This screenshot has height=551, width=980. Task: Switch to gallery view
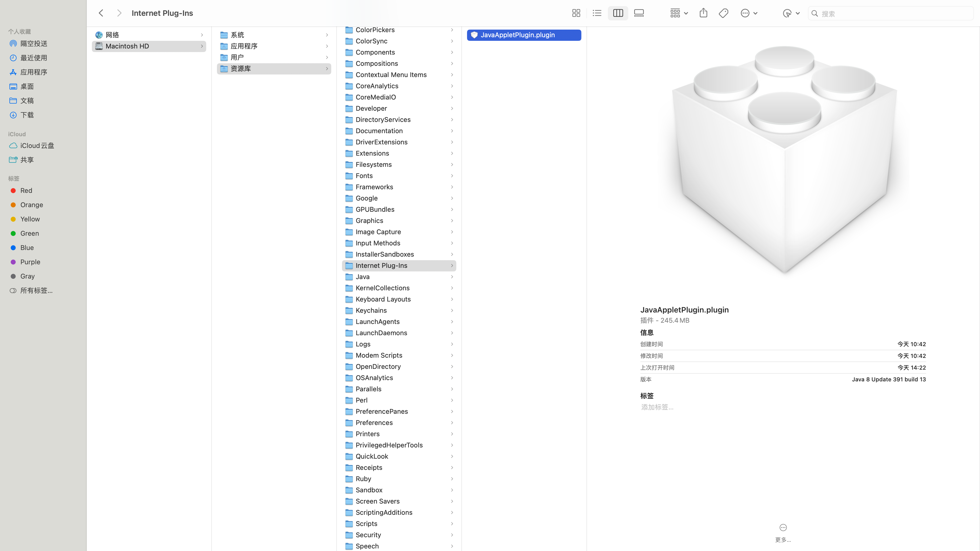(x=639, y=13)
